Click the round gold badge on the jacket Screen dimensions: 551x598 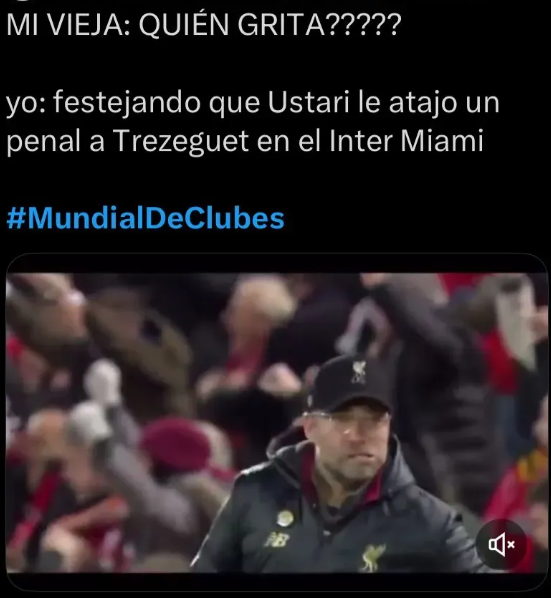click(285, 518)
